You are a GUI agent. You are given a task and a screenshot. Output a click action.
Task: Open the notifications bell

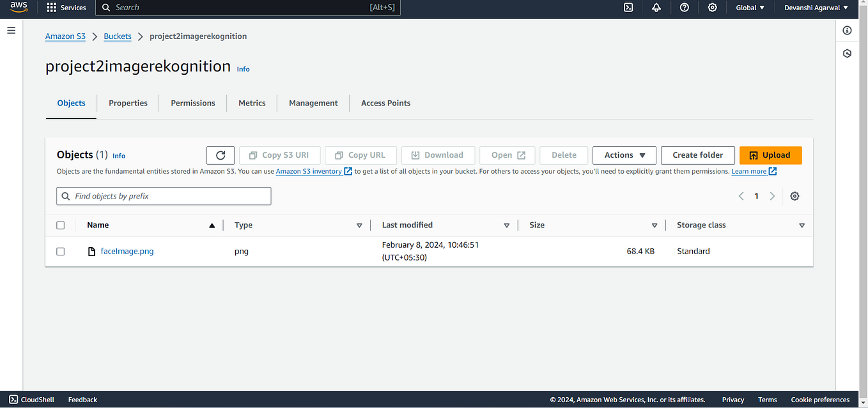(x=656, y=8)
